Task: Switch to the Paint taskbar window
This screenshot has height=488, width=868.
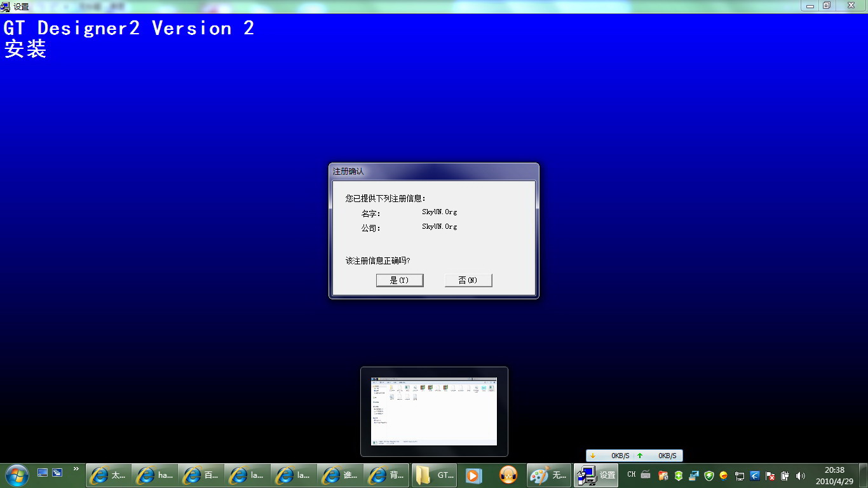Action: click(549, 475)
